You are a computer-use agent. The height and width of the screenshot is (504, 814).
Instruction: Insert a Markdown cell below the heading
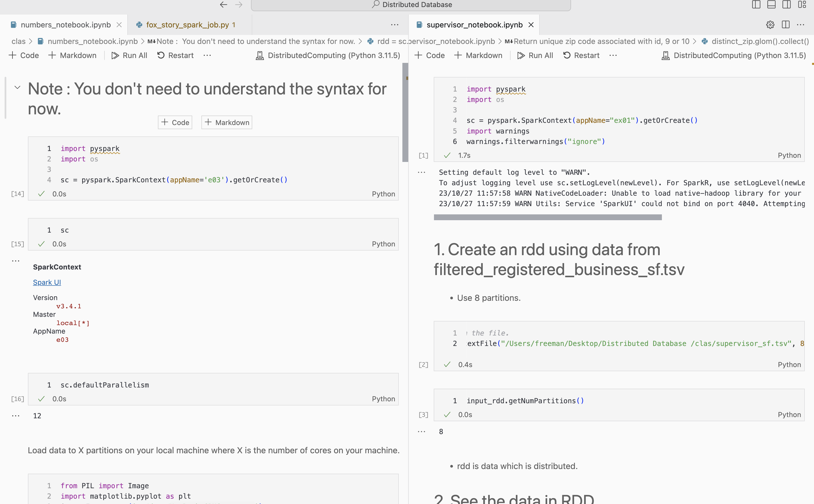(226, 122)
